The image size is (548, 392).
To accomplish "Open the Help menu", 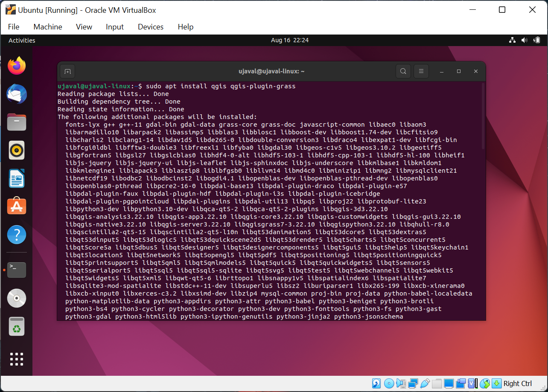I will [x=186, y=26].
